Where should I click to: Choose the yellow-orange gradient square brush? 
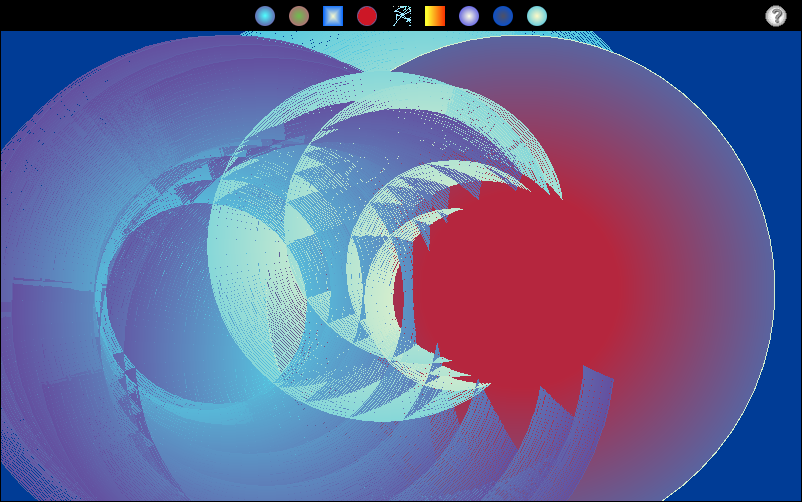[x=435, y=16]
